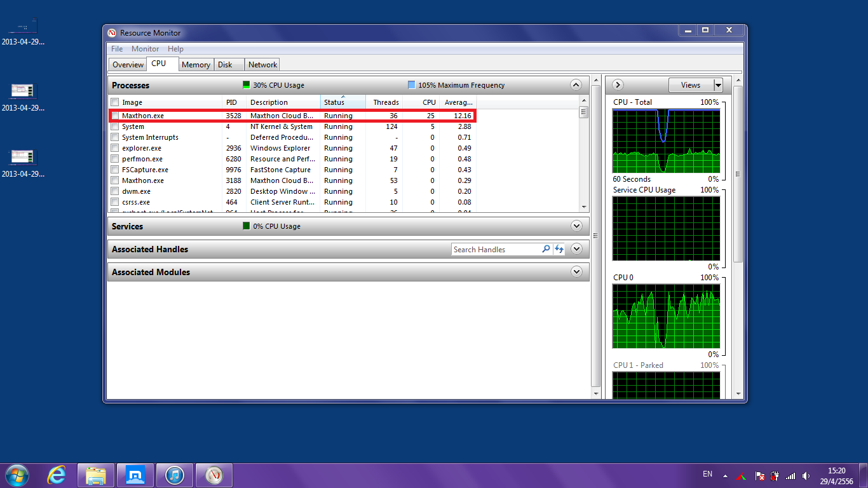Viewport: 868px width, 488px height.
Task: Click the CPU 0 usage graph
Action: pyautogui.click(x=666, y=316)
